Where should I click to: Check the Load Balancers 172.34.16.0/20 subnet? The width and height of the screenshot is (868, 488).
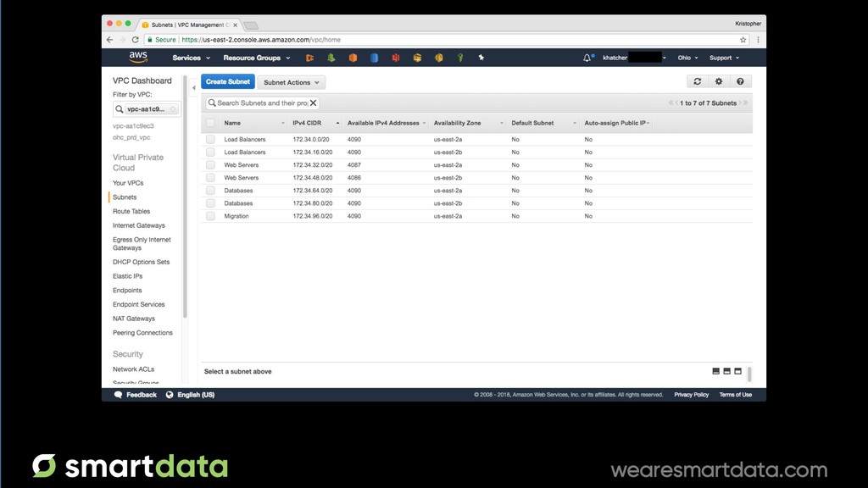tap(210, 152)
